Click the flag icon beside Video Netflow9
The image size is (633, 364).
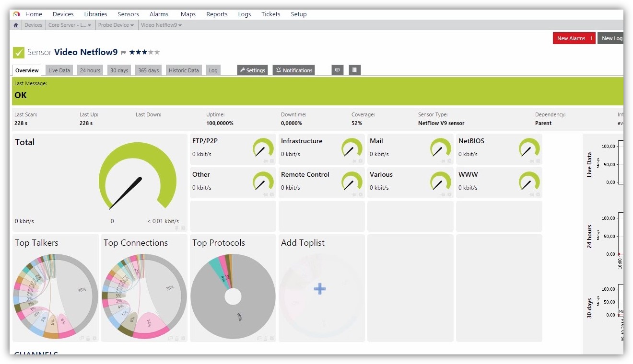click(x=123, y=53)
